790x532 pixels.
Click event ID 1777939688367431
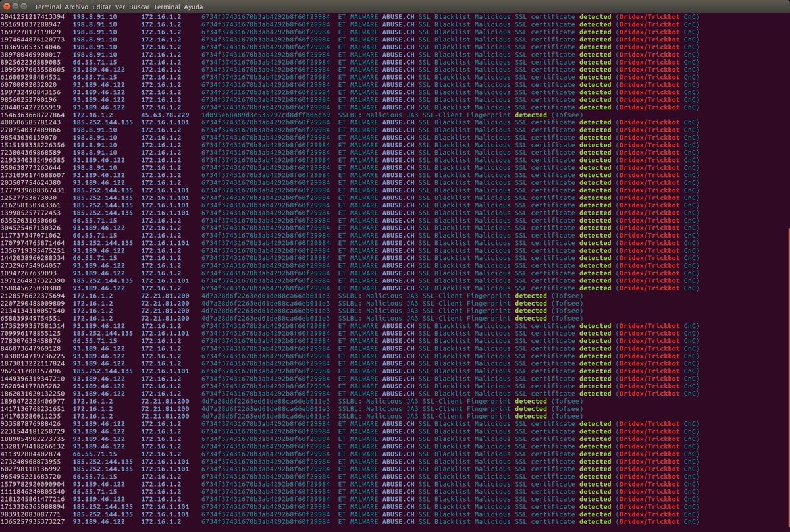33,190
